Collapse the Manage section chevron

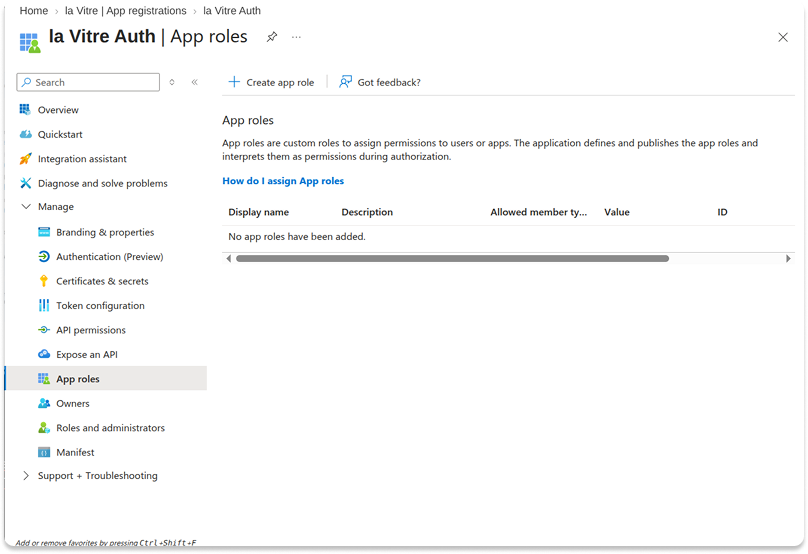click(26, 206)
